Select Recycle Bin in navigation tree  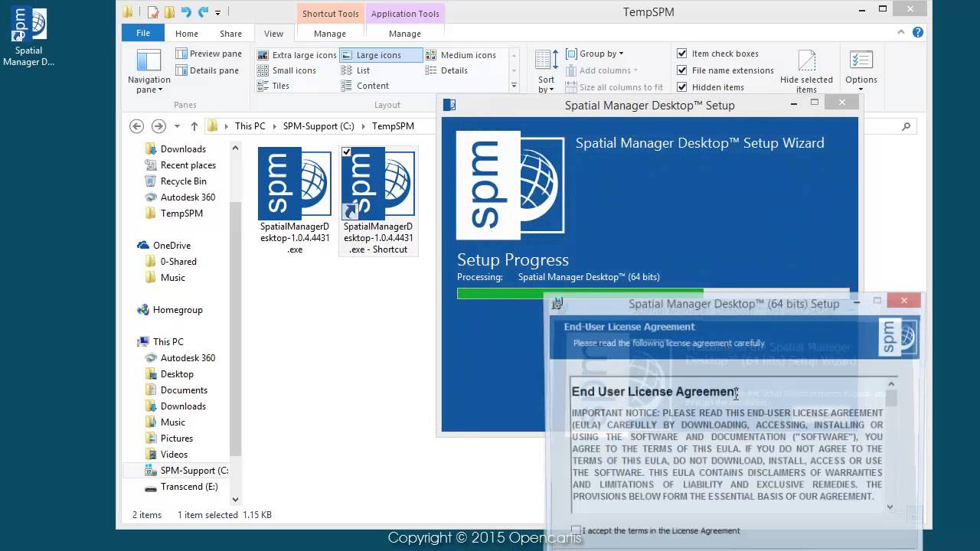(x=183, y=181)
